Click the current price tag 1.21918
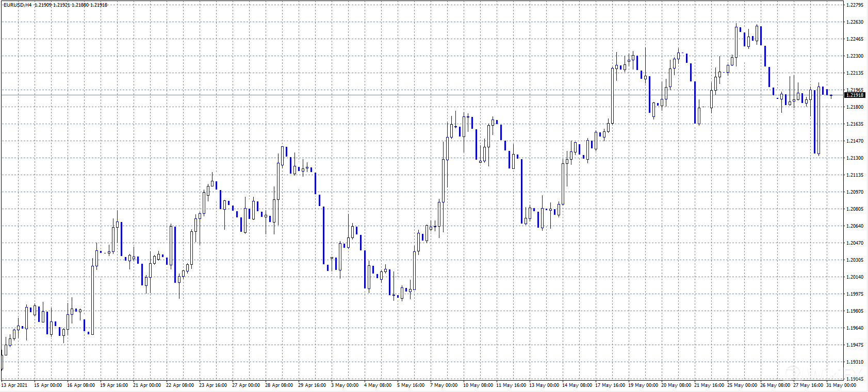This screenshot has height=392, width=868. pyautogui.click(x=855, y=95)
